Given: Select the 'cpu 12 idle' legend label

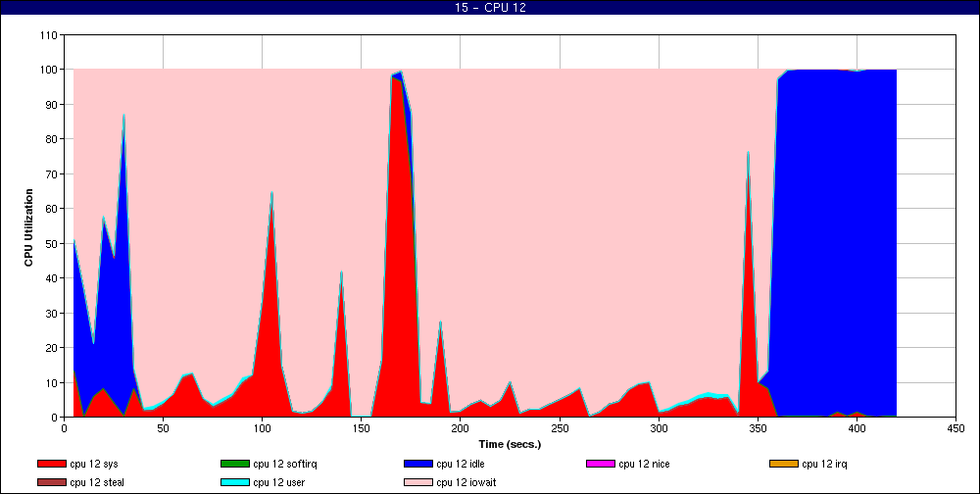Looking at the screenshot, I should [x=460, y=465].
